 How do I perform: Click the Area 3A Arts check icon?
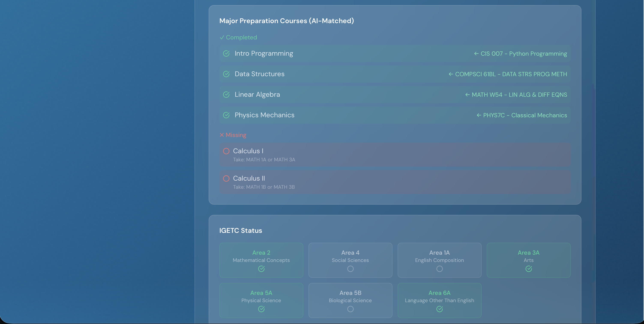tap(529, 269)
